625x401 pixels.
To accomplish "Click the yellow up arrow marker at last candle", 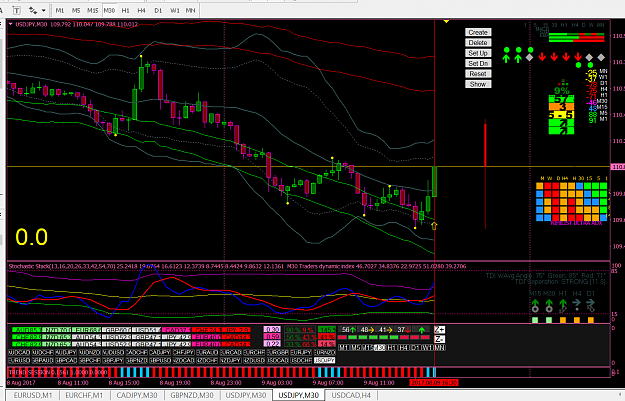I will pos(434,226).
